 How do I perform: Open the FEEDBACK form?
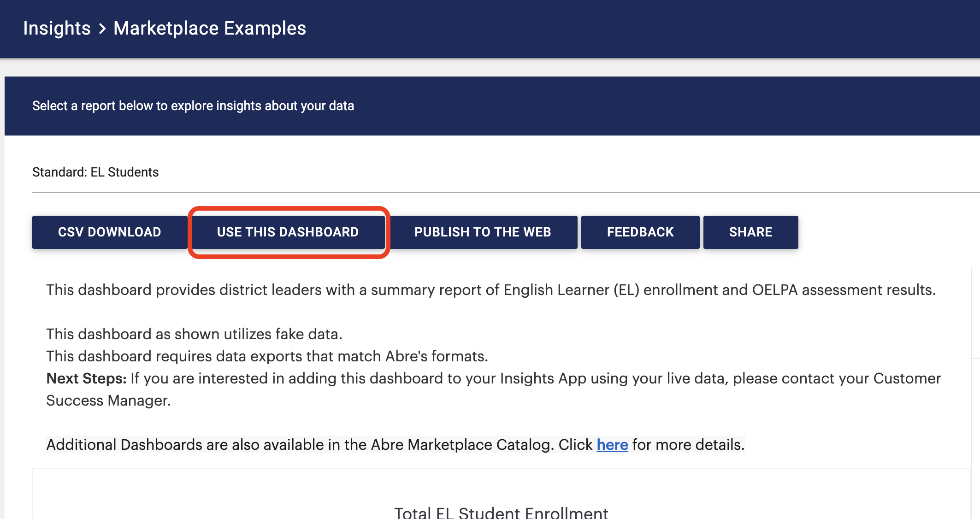coord(640,232)
